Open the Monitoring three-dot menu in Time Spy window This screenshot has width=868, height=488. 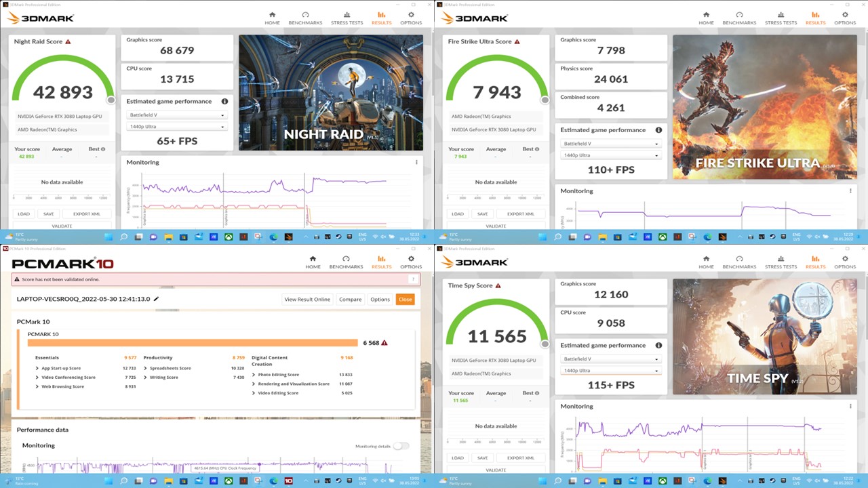pyautogui.click(x=850, y=407)
